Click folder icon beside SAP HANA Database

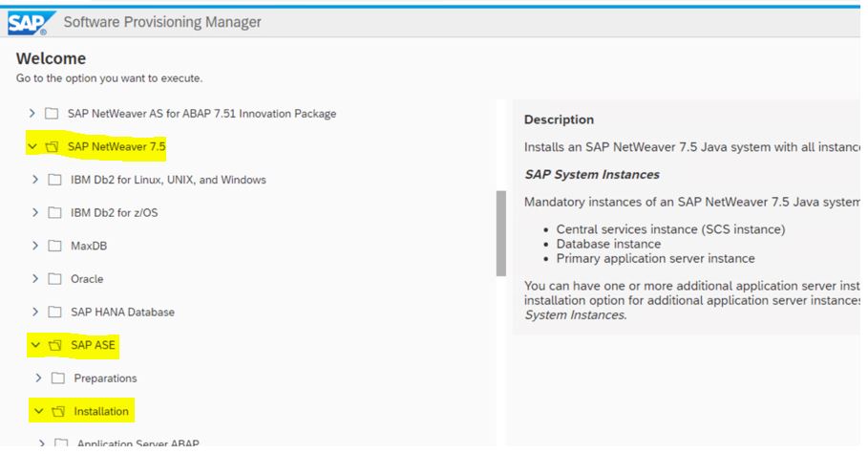54,313
